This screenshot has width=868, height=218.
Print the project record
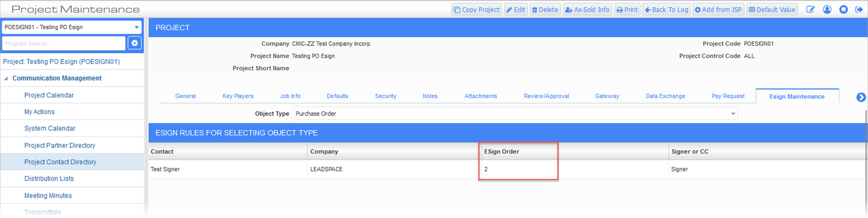click(627, 10)
